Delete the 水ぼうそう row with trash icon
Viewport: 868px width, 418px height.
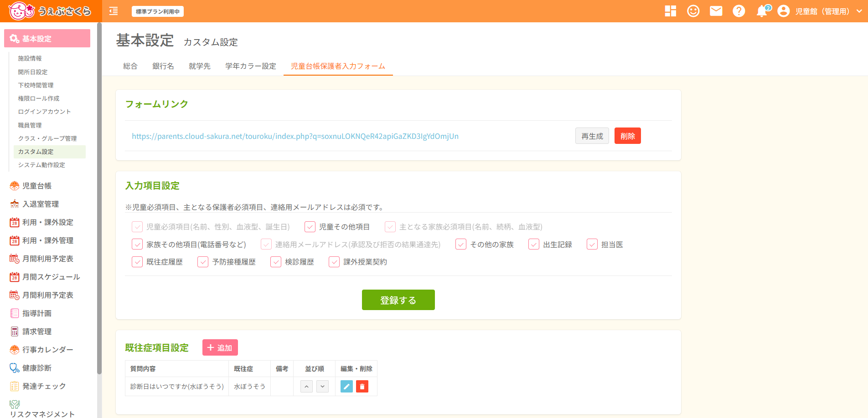362,387
